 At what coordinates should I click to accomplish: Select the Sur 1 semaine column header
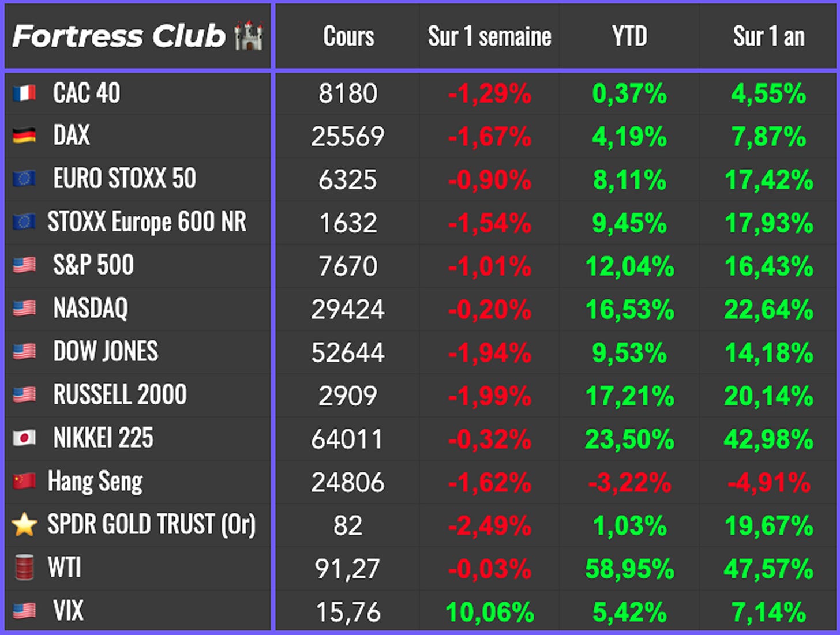coord(489,36)
